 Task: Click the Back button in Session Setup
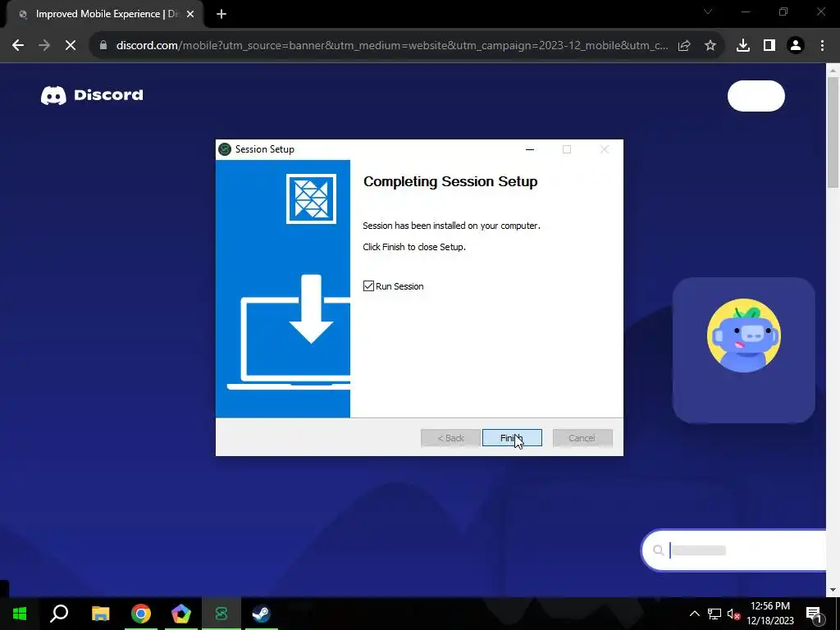450,438
